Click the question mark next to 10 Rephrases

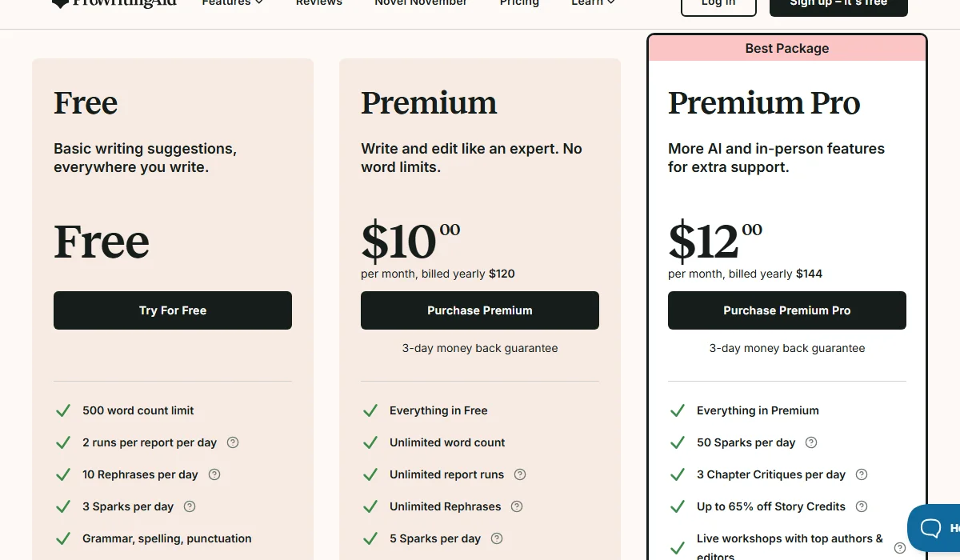tap(214, 474)
